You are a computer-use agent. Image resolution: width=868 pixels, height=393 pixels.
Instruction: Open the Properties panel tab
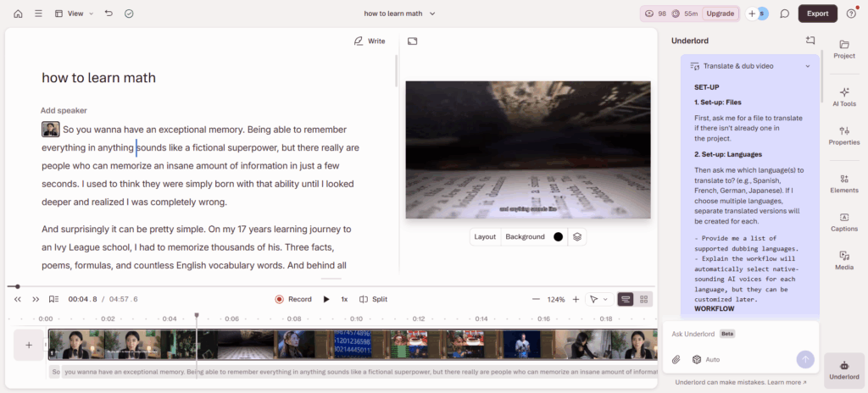click(844, 136)
